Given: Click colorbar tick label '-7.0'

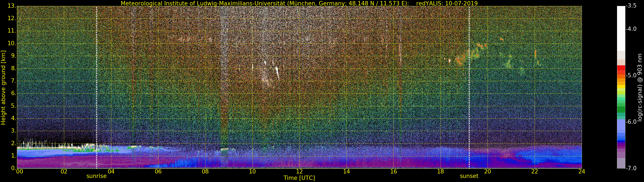Looking at the screenshot, I should (631, 168).
